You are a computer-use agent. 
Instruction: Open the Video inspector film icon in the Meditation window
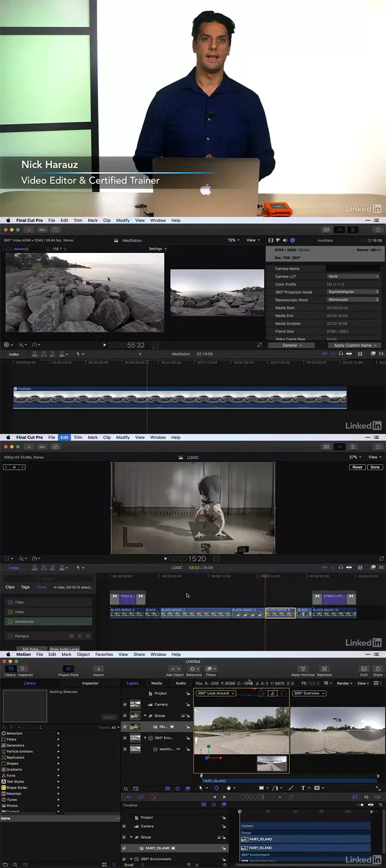(271, 240)
